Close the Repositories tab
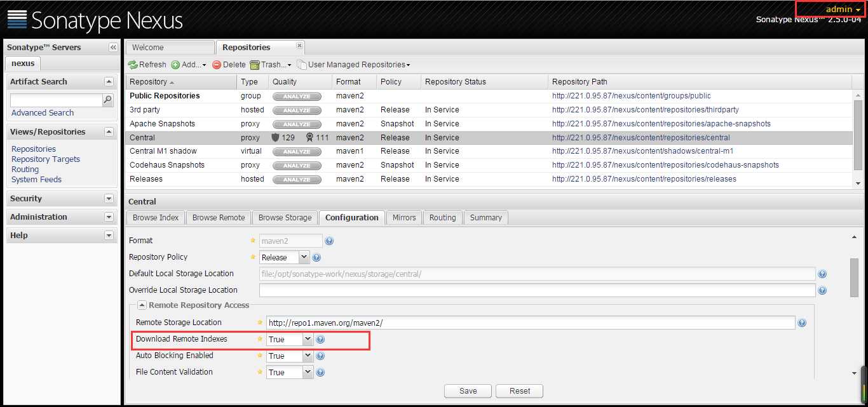Viewport: 868px width, 407px height. pyautogui.click(x=300, y=46)
